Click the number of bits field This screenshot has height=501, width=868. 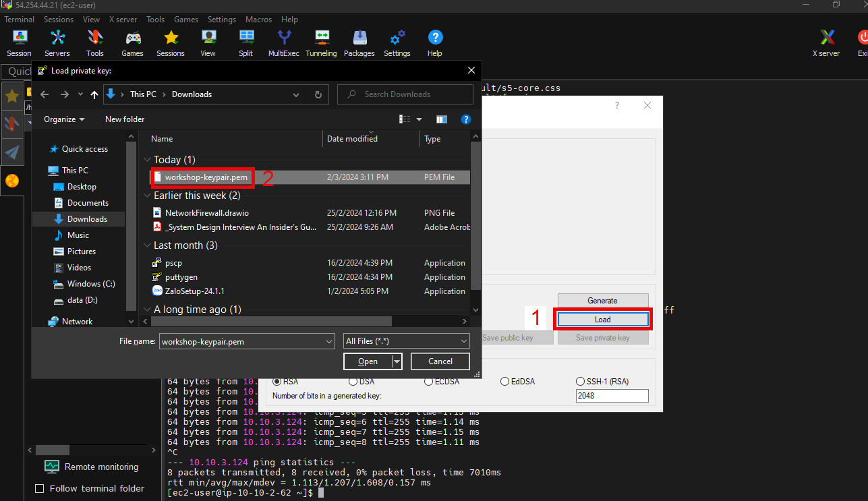612,396
